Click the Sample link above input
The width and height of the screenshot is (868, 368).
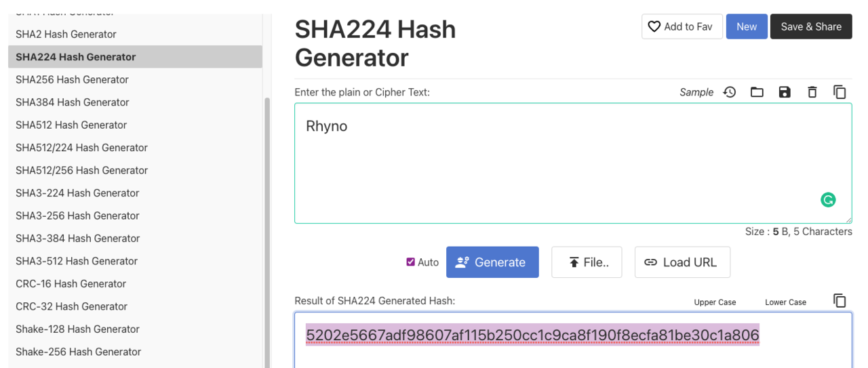point(696,92)
